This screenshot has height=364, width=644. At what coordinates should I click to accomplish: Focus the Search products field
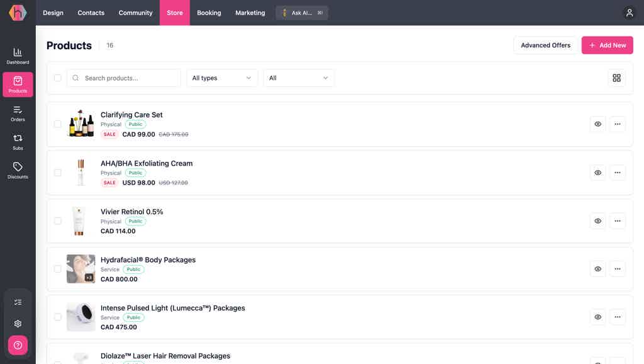124,78
